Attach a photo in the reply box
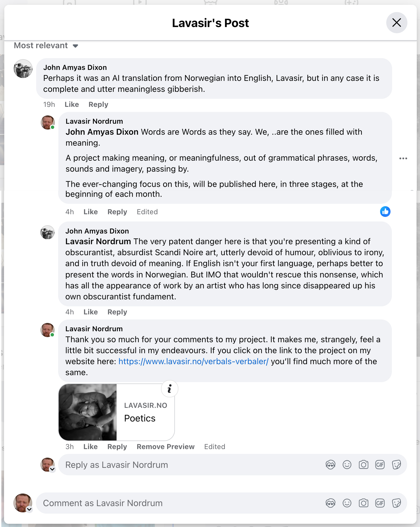This screenshot has height=527, width=420. coord(363,465)
